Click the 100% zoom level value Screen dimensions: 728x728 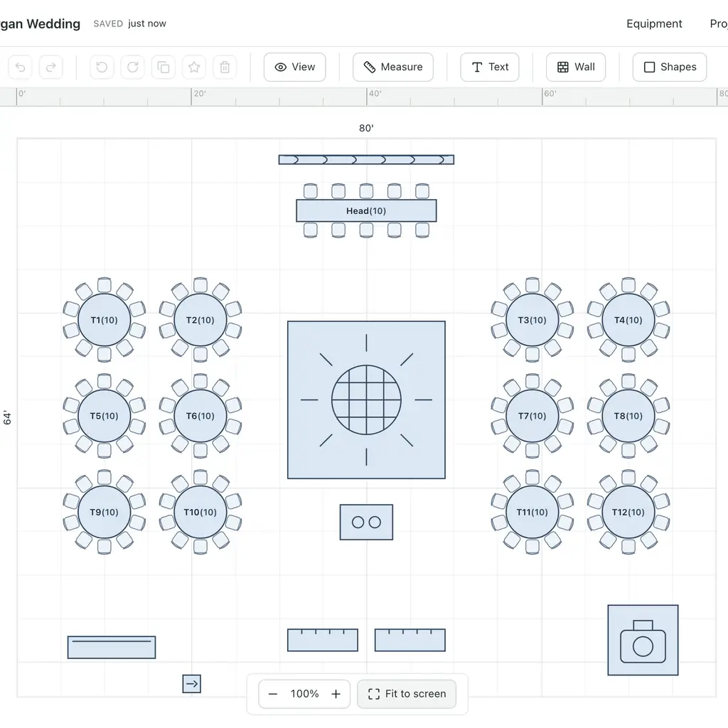(x=304, y=694)
